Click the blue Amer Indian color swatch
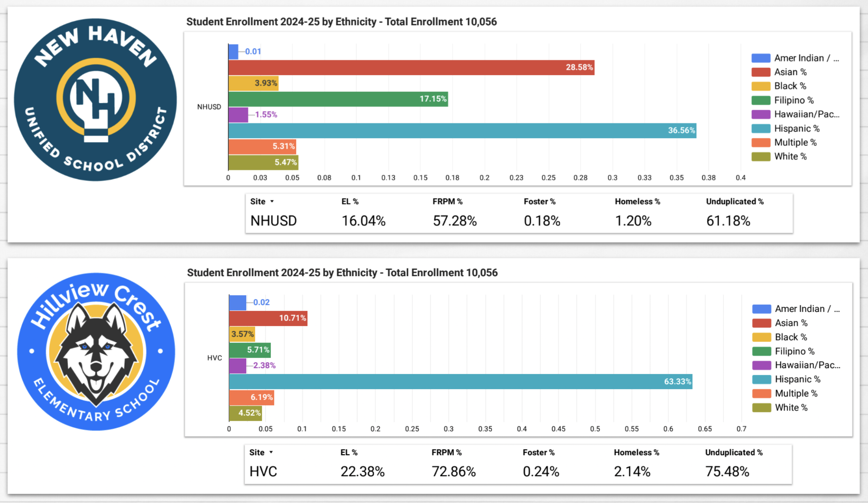Screen dimensions: 868x503 pos(761,58)
